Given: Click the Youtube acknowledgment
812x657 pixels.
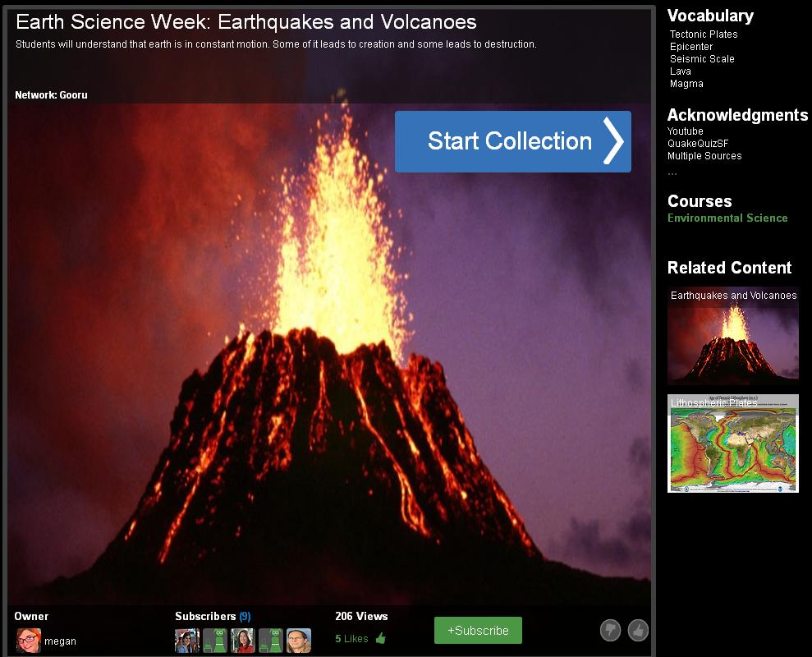Looking at the screenshot, I should (x=686, y=131).
